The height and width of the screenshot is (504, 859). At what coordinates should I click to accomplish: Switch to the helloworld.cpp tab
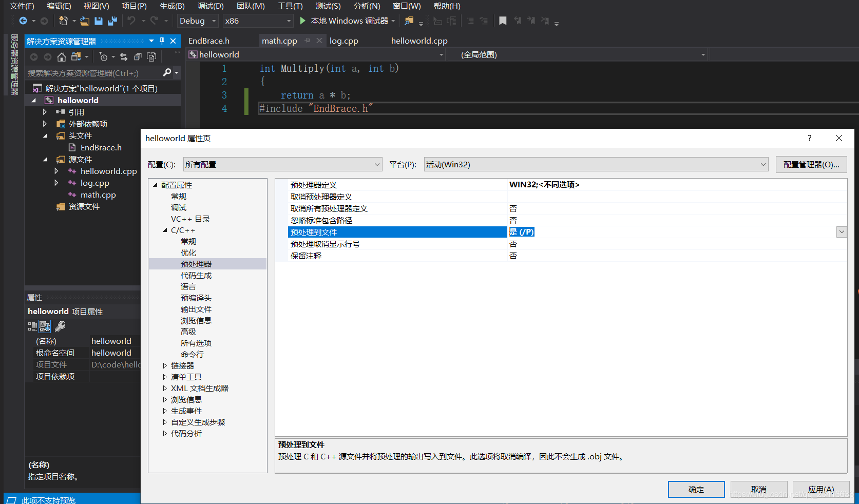pyautogui.click(x=419, y=41)
